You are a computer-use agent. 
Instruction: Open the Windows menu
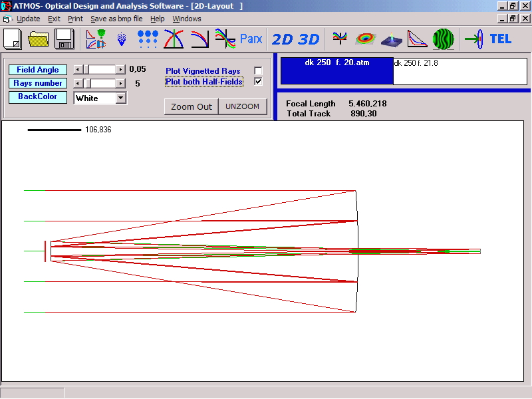click(x=186, y=19)
